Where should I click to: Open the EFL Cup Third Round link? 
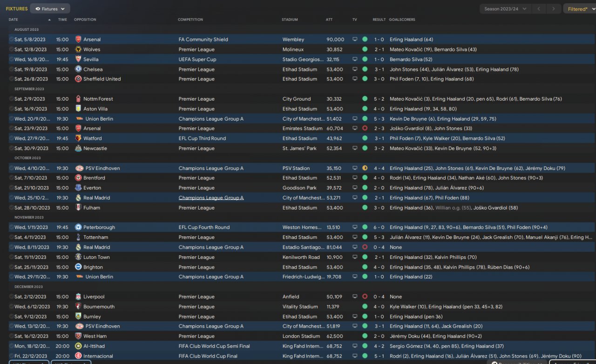coord(202,138)
